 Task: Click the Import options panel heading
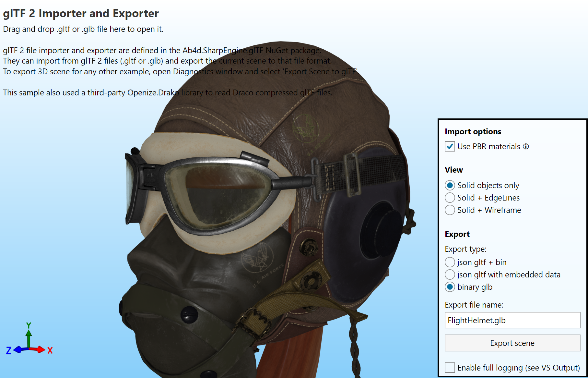coord(473,131)
